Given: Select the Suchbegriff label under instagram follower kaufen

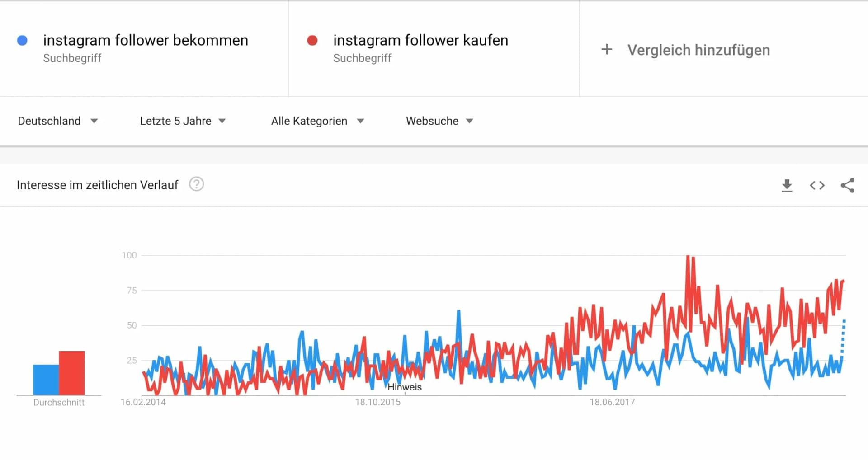Looking at the screenshot, I should [x=362, y=58].
